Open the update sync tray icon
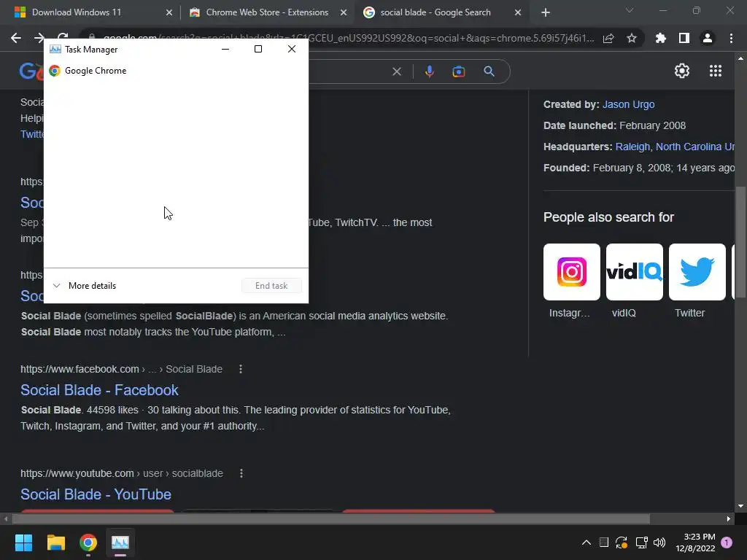This screenshot has width=747, height=560. click(x=622, y=542)
